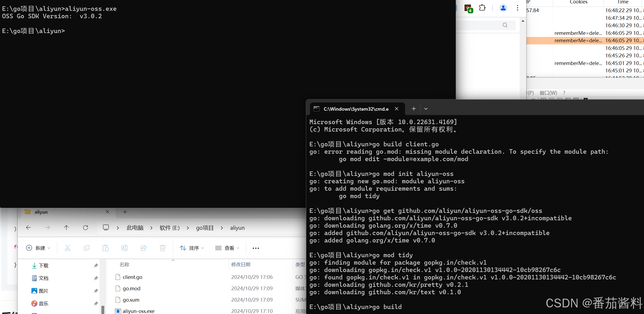Image resolution: width=644 pixels, height=314 pixels.
Task: Click the aliyun breadcrumb
Action: tap(237, 228)
